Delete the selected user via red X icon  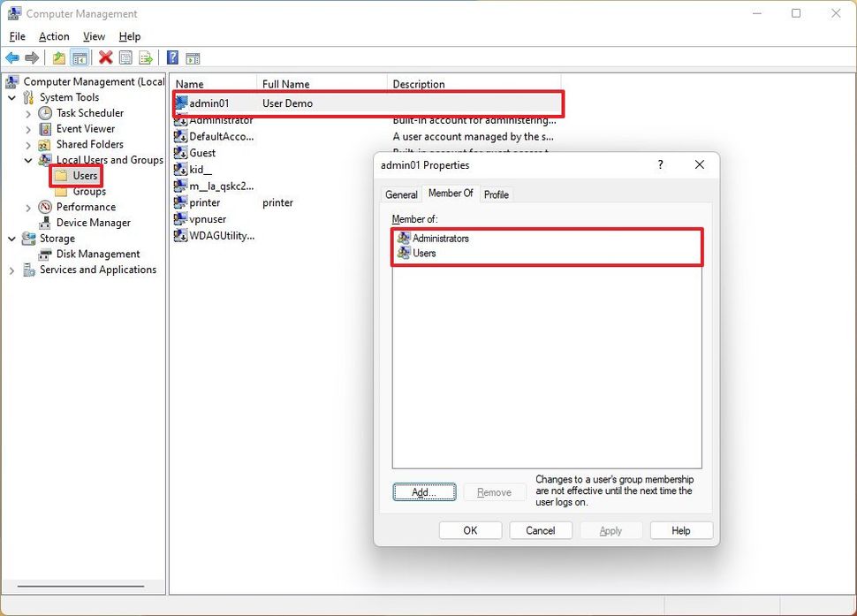click(x=104, y=57)
